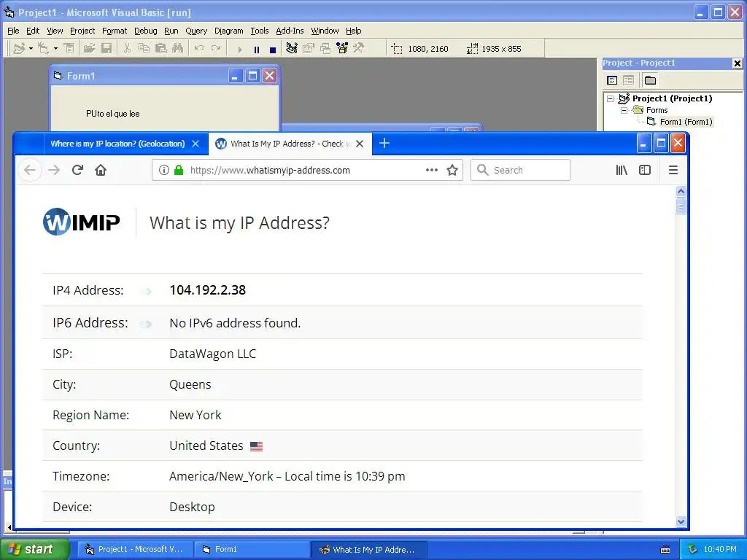
Task: Open the Debug menu
Action: [146, 31]
